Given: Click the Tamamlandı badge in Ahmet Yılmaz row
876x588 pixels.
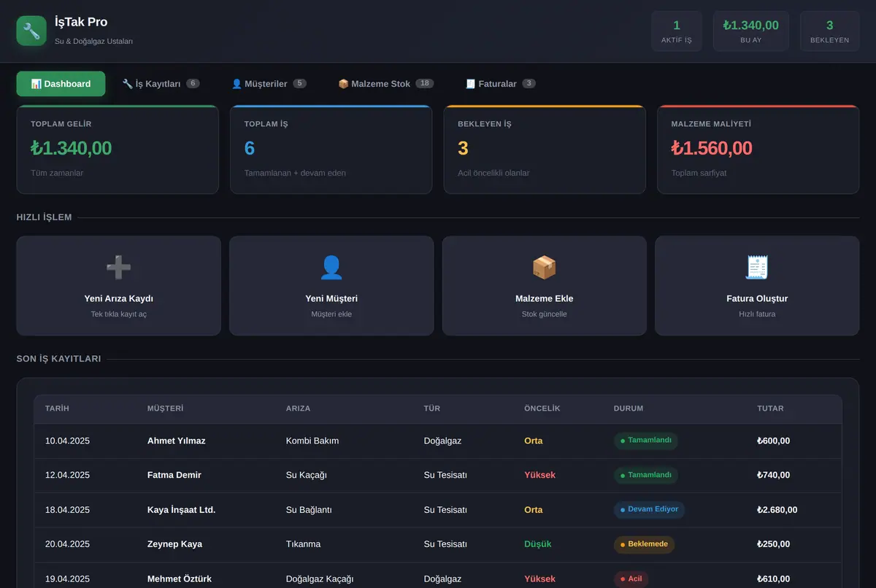Looking at the screenshot, I should [645, 441].
